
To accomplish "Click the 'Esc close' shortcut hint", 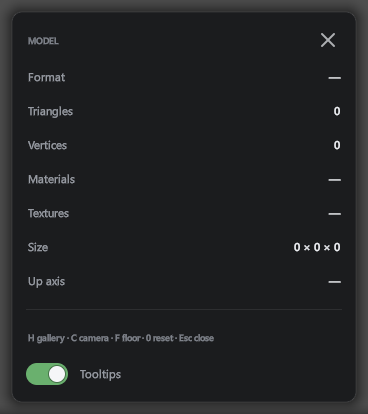I will [x=196, y=338].
